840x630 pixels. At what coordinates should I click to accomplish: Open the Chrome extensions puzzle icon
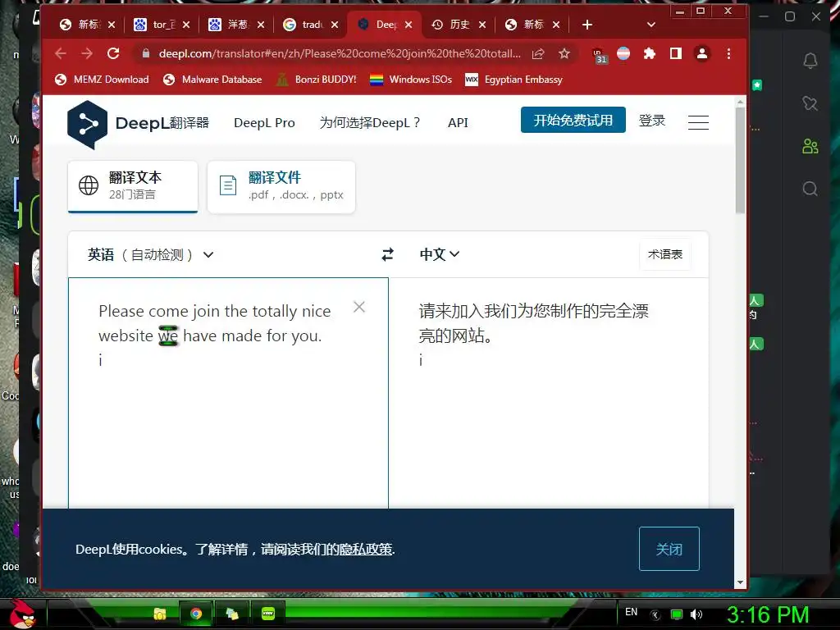click(650, 53)
